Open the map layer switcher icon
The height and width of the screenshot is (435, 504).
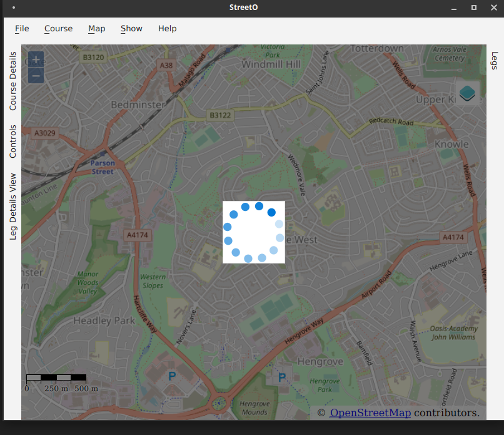click(467, 94)
